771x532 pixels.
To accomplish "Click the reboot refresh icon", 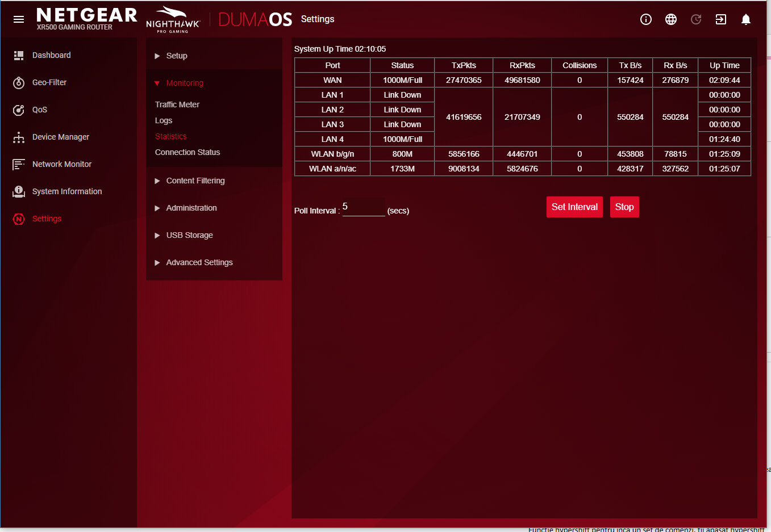I will (696, 19).
